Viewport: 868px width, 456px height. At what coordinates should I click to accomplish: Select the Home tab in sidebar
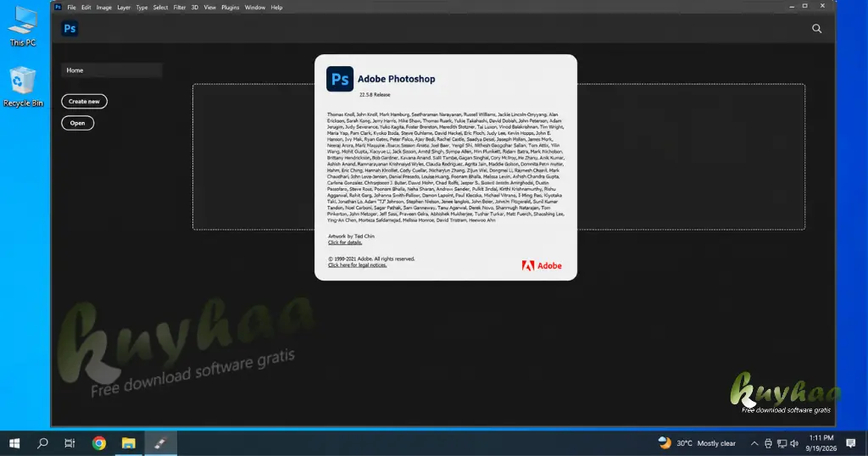click(x=111, y=70)
